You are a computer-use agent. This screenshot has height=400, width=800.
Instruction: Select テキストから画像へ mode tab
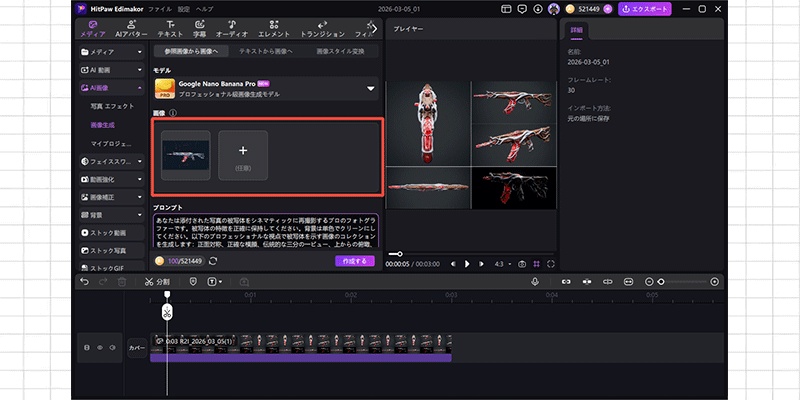coord(266,51)
